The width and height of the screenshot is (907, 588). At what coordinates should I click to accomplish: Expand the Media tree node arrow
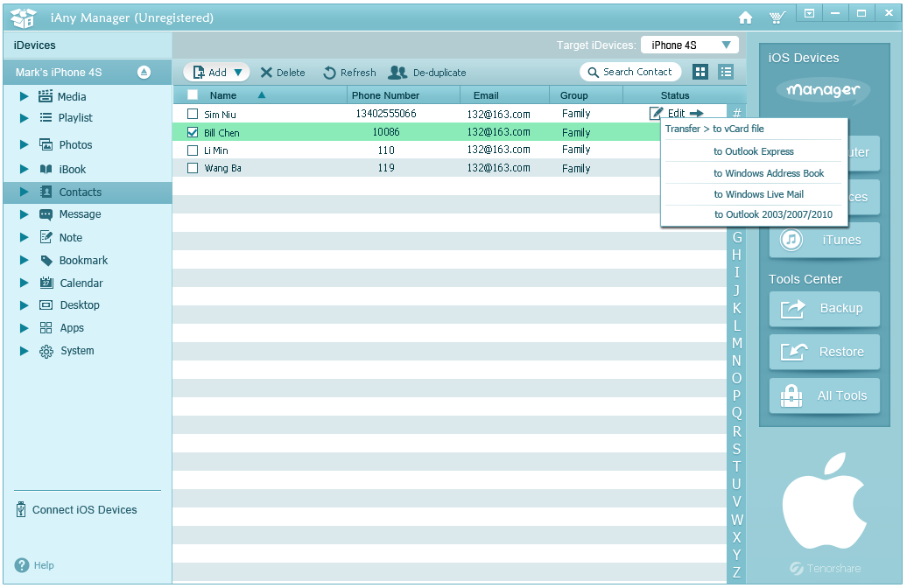click(24, 96)
